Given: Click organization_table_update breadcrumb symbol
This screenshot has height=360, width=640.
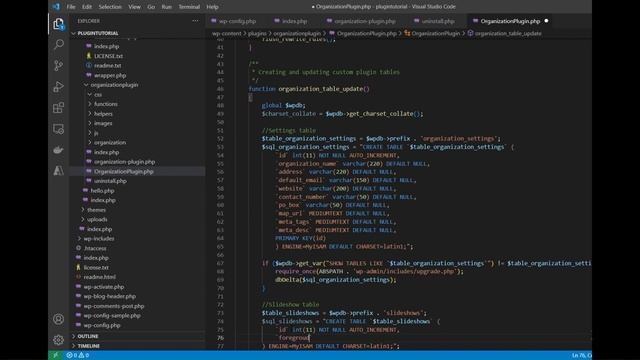Looking at the screenshot, I should [508, 33].
